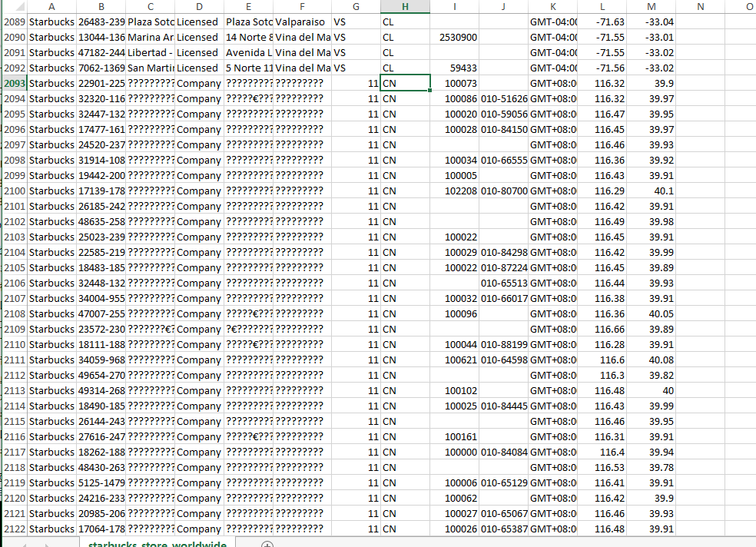This screenshot has height=547, width=756.
Task: Click cell '010-51626' in row 2094
Action: 503,98
